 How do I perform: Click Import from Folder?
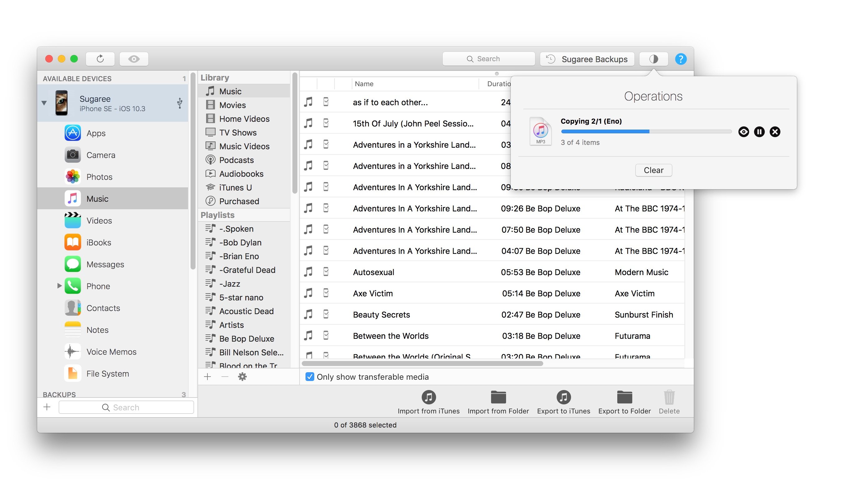[x=498, y=403]
